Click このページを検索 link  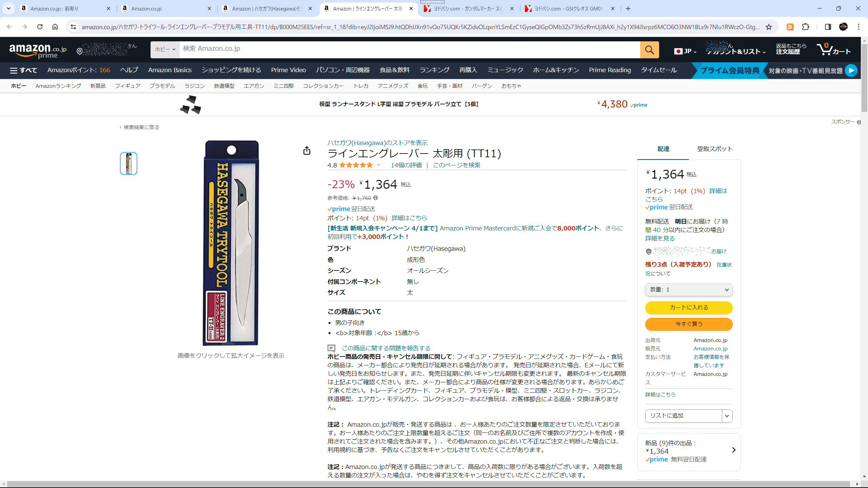456,165
